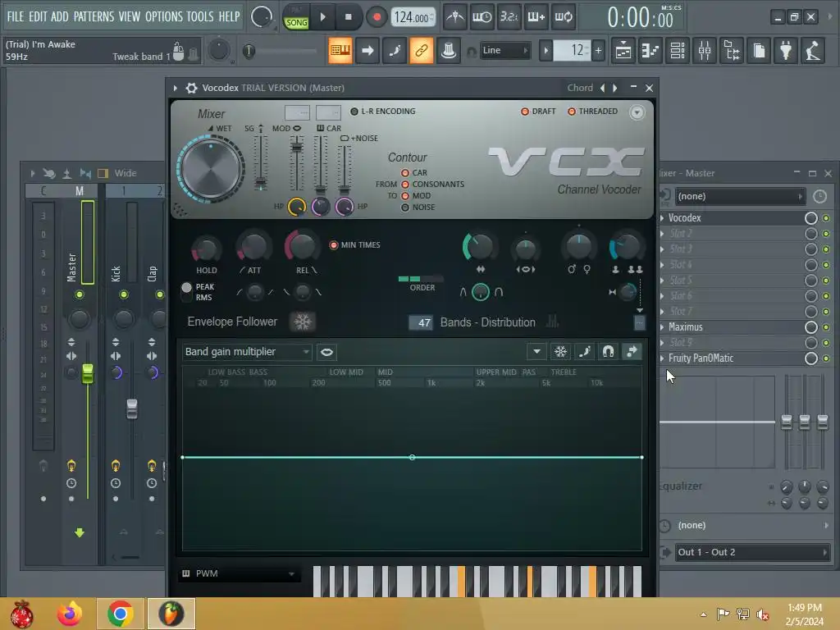840x630 pixels.
Task: Toggle L-R ENCODING option
Action: [383, 112]
